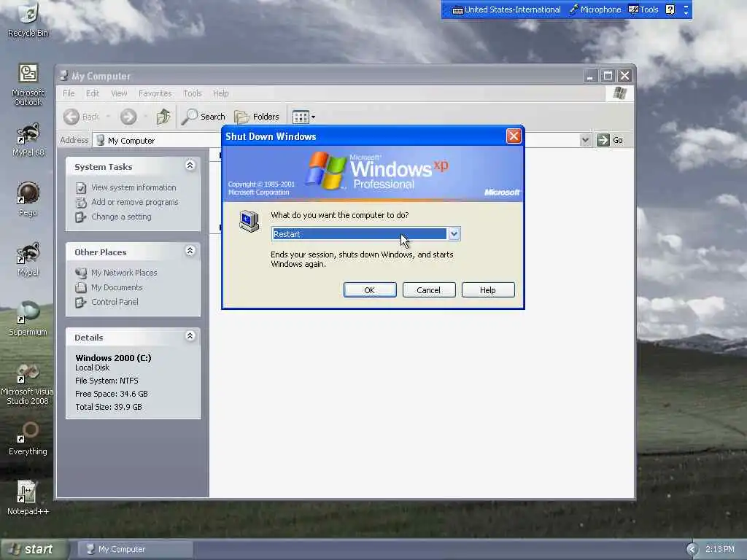Toggle the Folders pane button
This screenshot has height=560, width=747.
257,116
